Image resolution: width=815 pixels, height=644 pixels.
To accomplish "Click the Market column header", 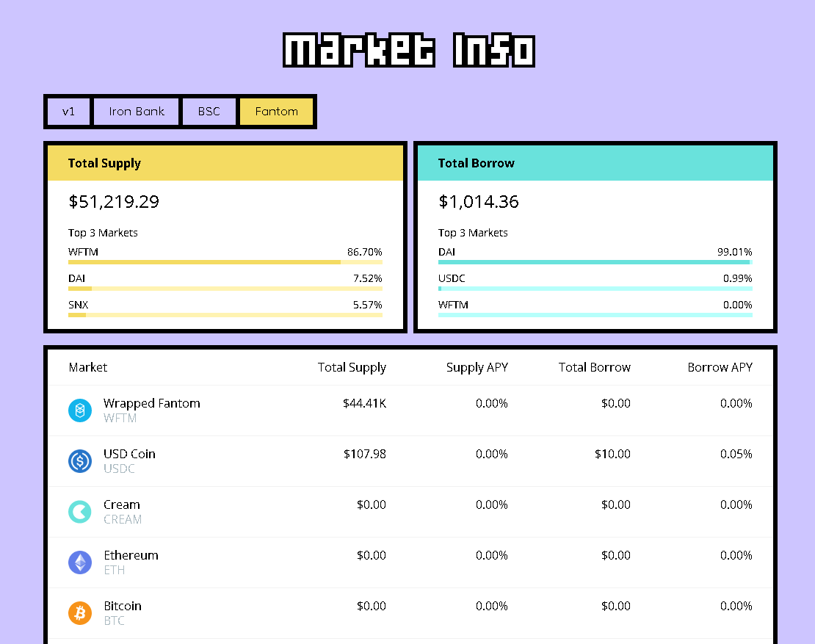I will [88, 367].
